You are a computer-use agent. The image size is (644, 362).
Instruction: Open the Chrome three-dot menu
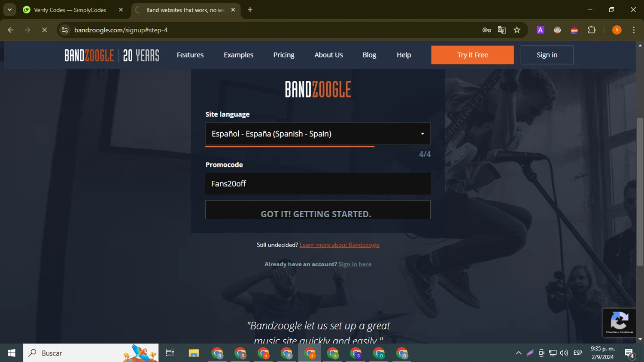634,30
